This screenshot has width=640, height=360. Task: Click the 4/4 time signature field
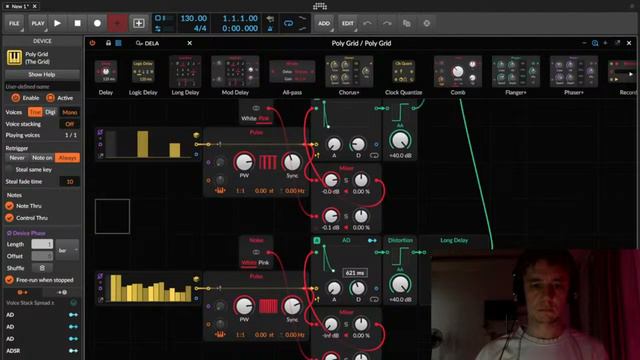tap(200, 28)
